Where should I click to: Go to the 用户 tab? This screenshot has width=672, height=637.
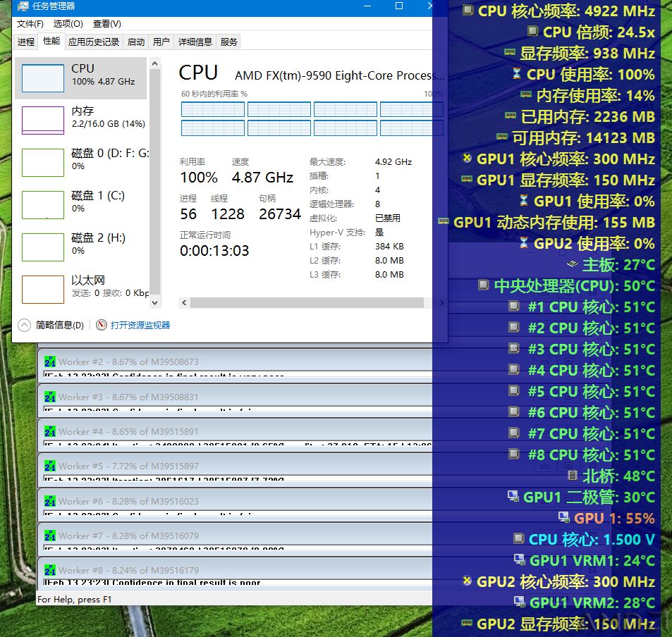point(161,42)
